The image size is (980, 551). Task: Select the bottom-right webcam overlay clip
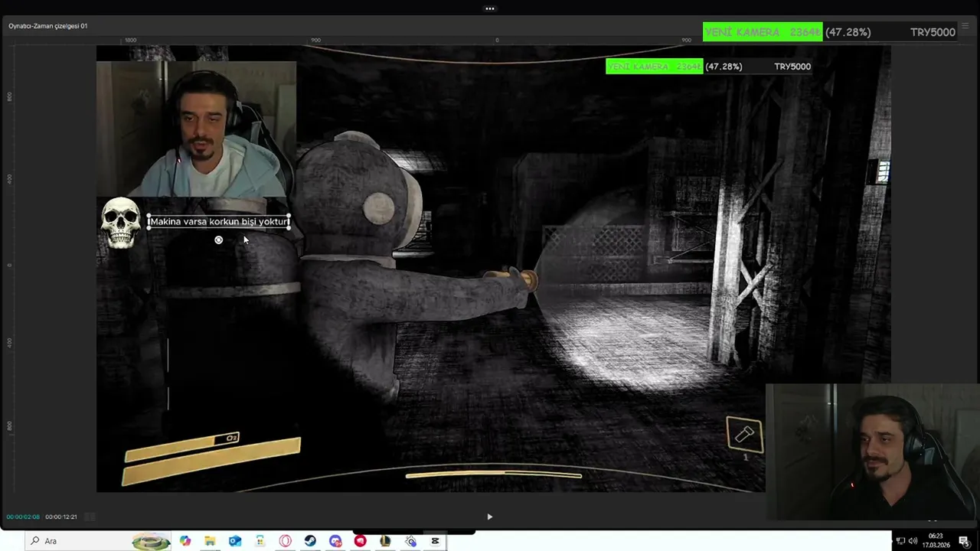[x=873, y=452]
